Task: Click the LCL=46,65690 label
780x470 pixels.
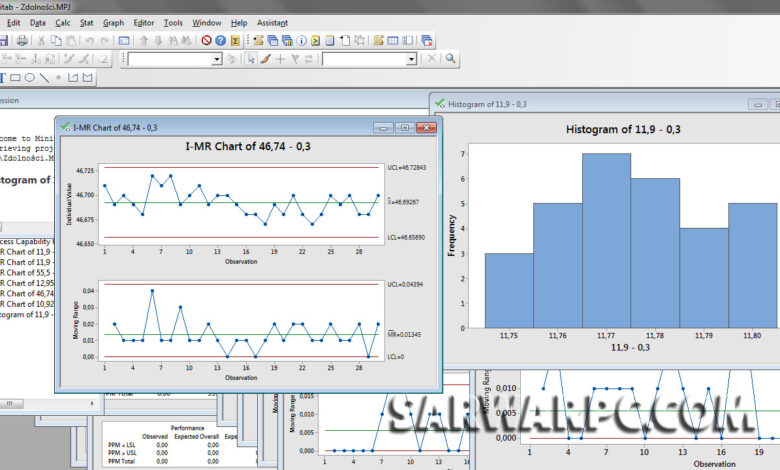Action: click(406, 238)
